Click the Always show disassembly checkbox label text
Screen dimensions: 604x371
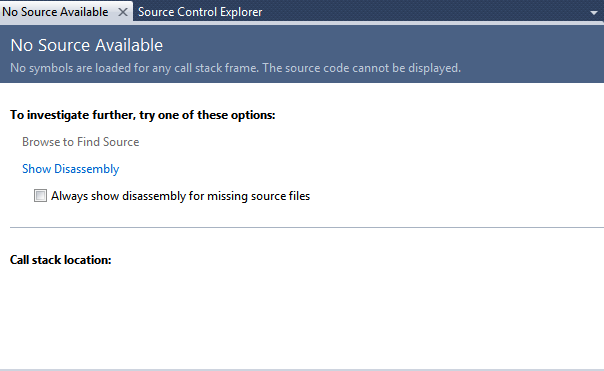click(x=180, y=196)
